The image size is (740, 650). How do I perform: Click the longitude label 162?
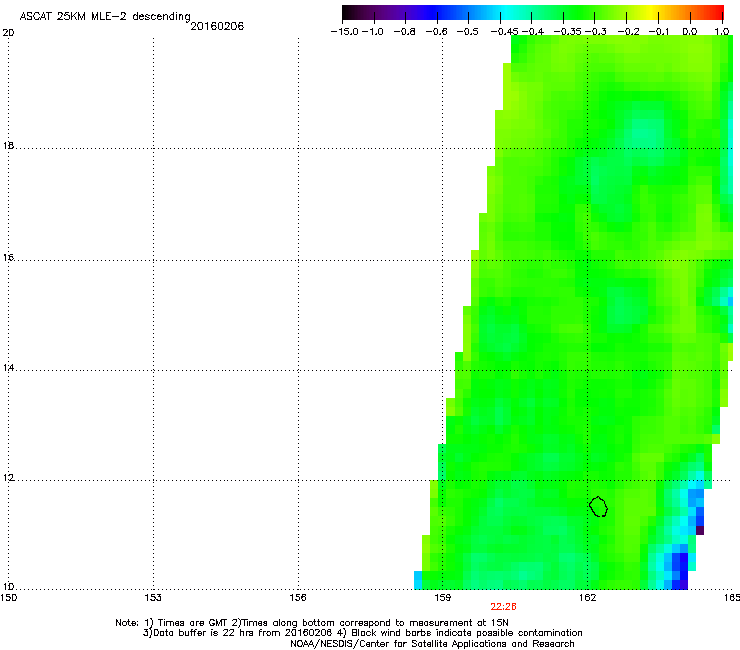587,598
